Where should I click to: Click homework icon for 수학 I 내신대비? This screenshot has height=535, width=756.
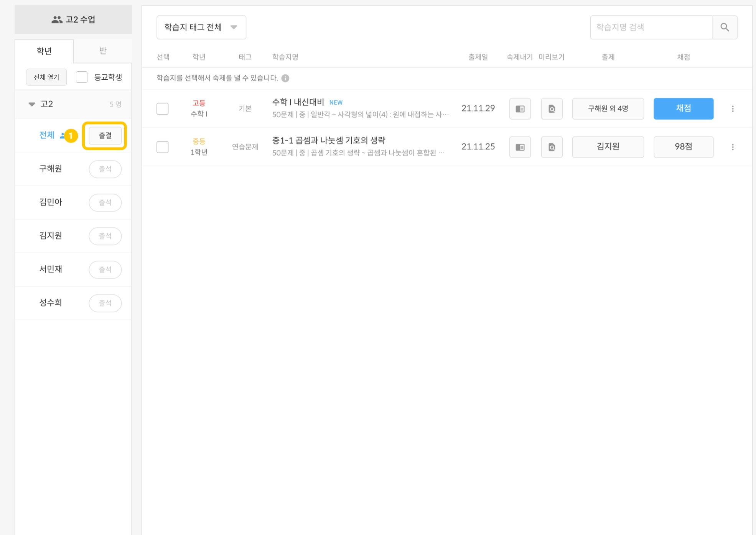[520, 109]
